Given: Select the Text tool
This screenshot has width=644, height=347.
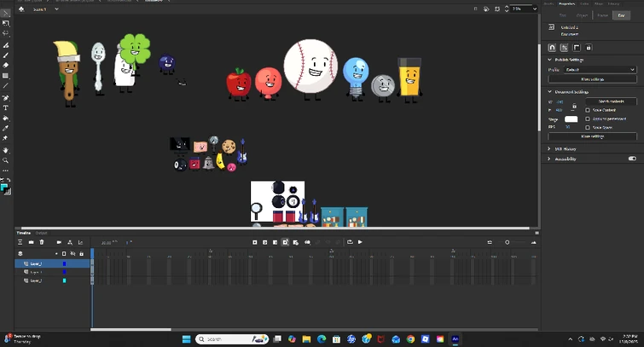Looking at the screenshot, I should (6, 108).
